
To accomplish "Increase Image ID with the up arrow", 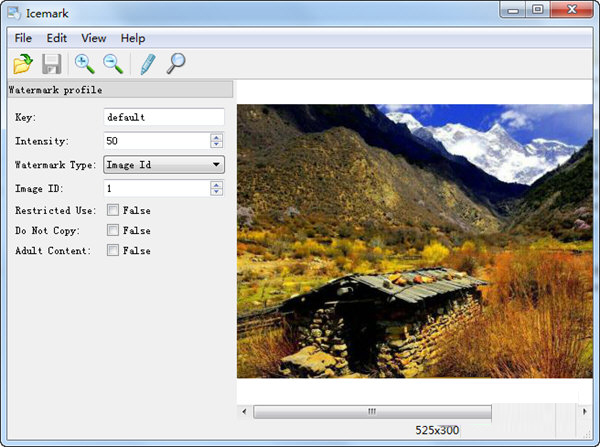I will (x=216, y=185).
